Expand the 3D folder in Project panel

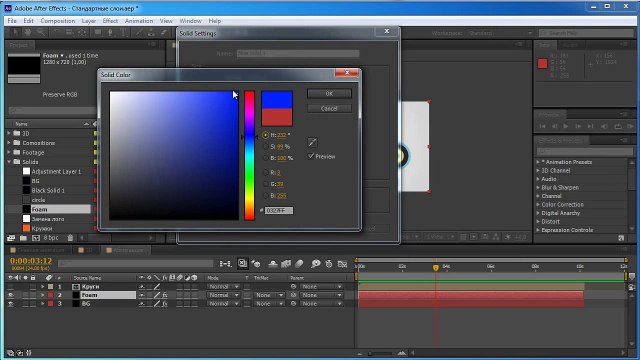[x=9, y=133]
